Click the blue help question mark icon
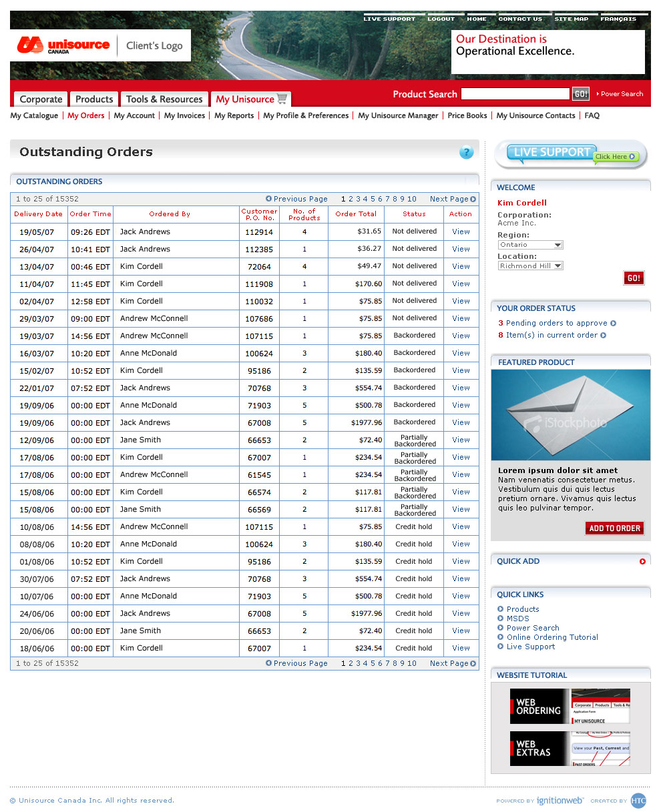 (466, 152)
